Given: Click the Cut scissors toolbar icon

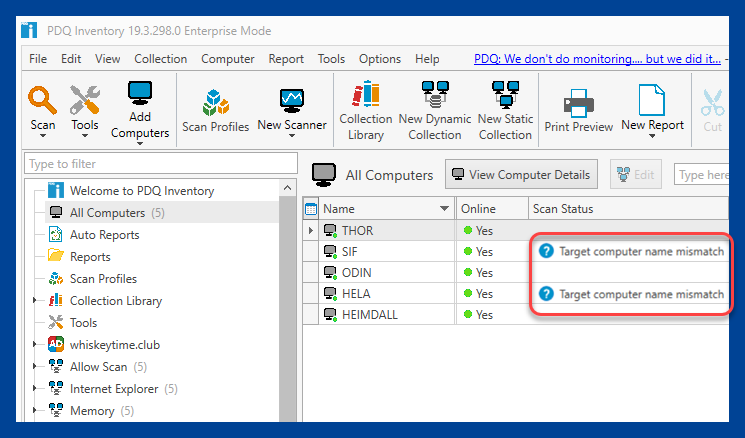Looking at the screenshot, I should pos(712,103).
